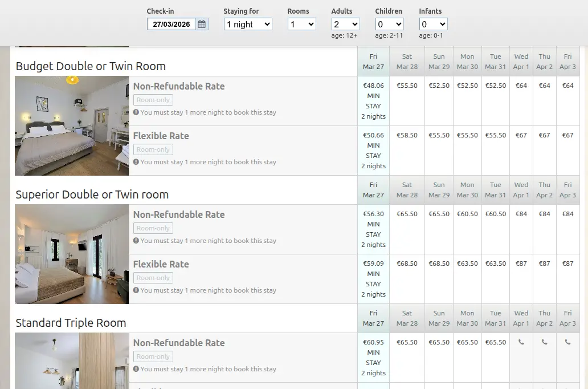Select Superior Non-Refundable €56.30 Fri Mar 27 cell
The height and width of the screenshot is (389, 588).
pos(374,229)
